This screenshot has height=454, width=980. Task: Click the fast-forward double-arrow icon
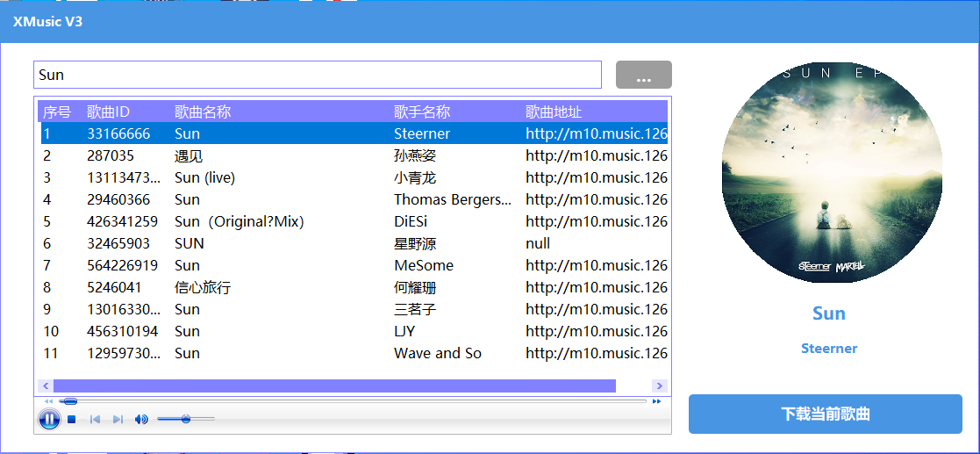point(656,401)
